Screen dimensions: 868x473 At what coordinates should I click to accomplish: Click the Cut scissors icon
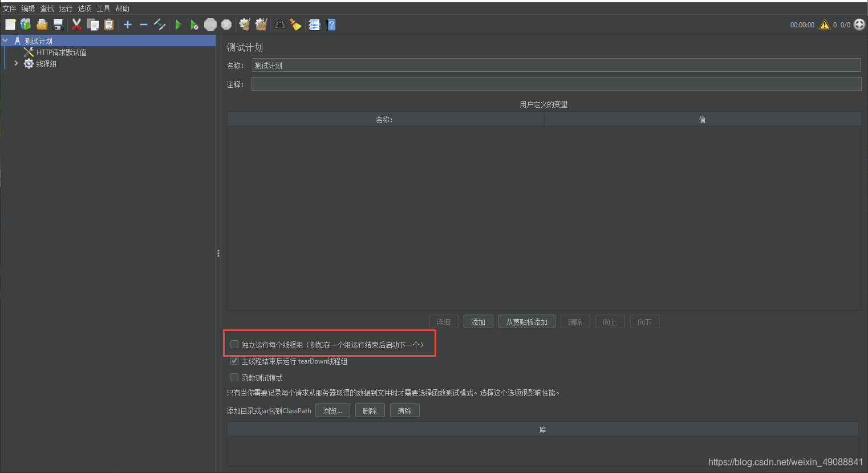click(x=76, y=25)
